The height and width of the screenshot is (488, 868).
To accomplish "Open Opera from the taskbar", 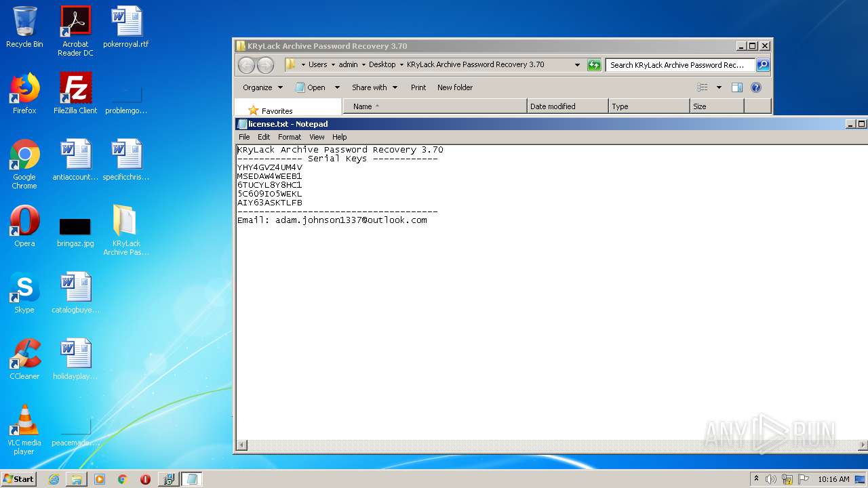I will coord(145,479).
